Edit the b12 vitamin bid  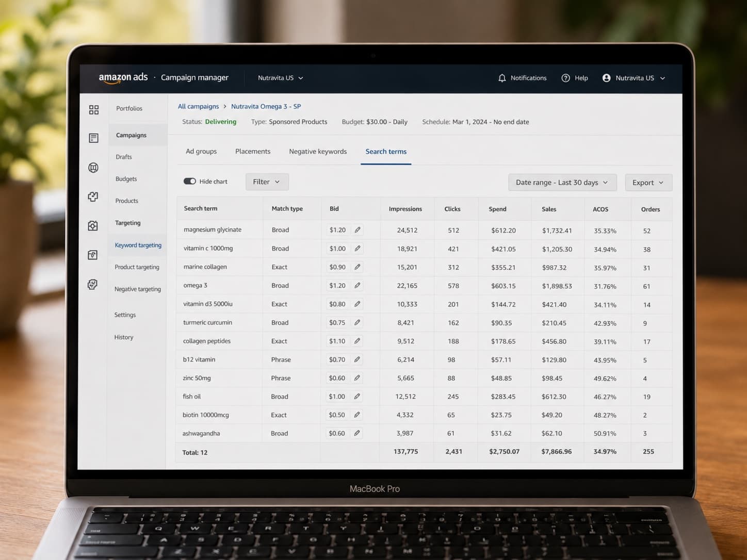pyautogui.click(x=357, y=359)
